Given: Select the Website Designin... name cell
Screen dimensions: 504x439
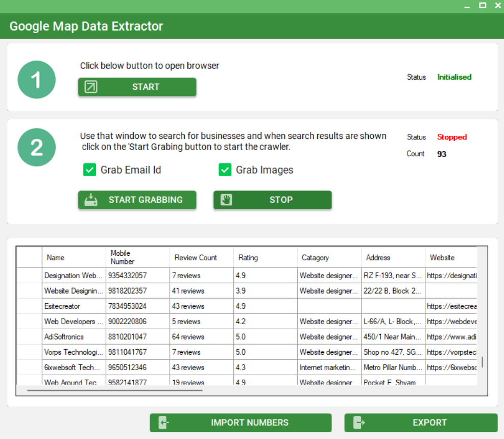Looking at the screenshot, I should coord(74,291).
